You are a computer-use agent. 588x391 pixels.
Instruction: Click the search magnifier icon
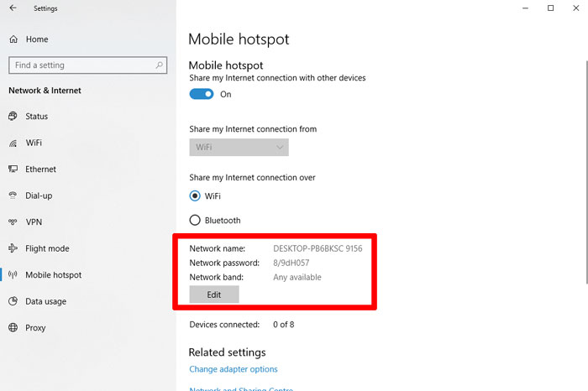click(160, 65)
